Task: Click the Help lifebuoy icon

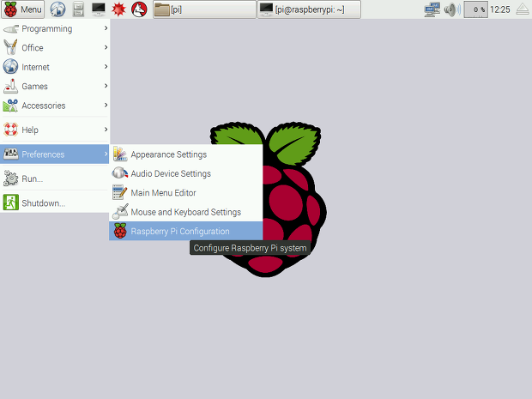Action: pos(10,130)
